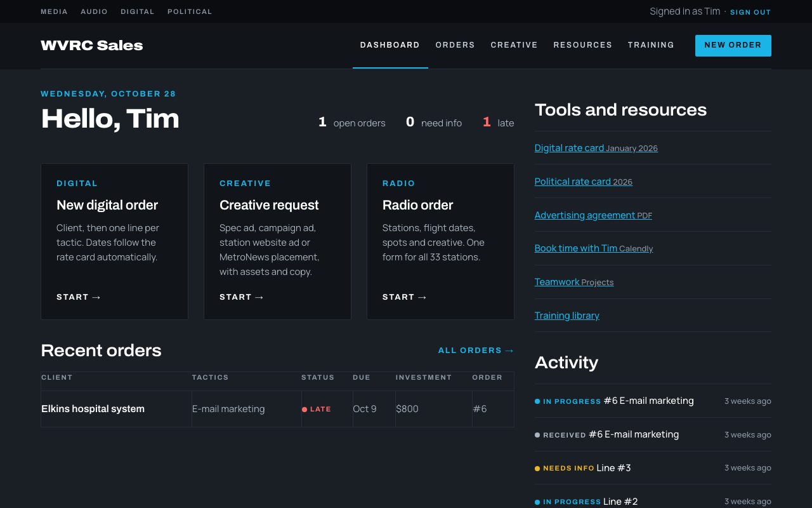Click the LATE status badge
Image resolution: width=812 pixels, height=508 pixels.
coord(317,410)
